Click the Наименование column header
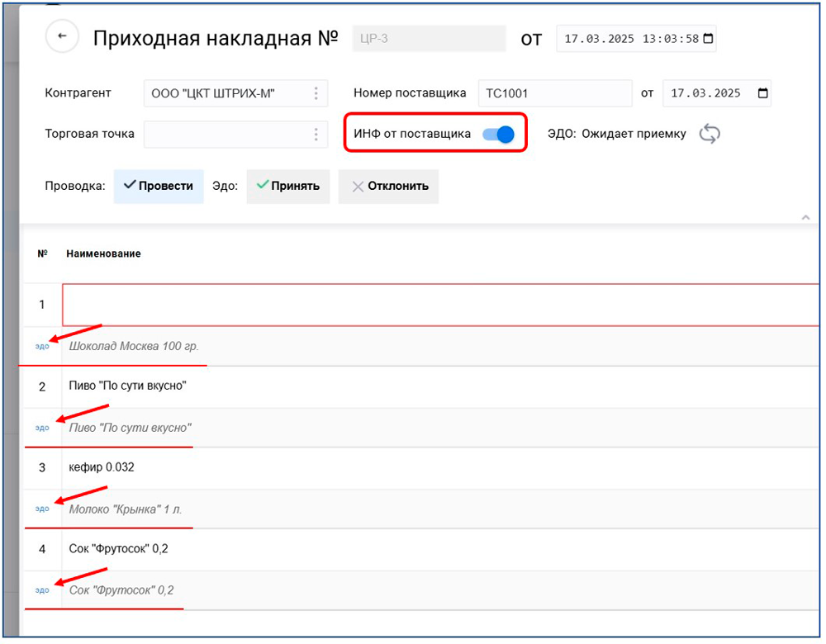The height and width of the screenshot is (644, 826). point(103,253)
